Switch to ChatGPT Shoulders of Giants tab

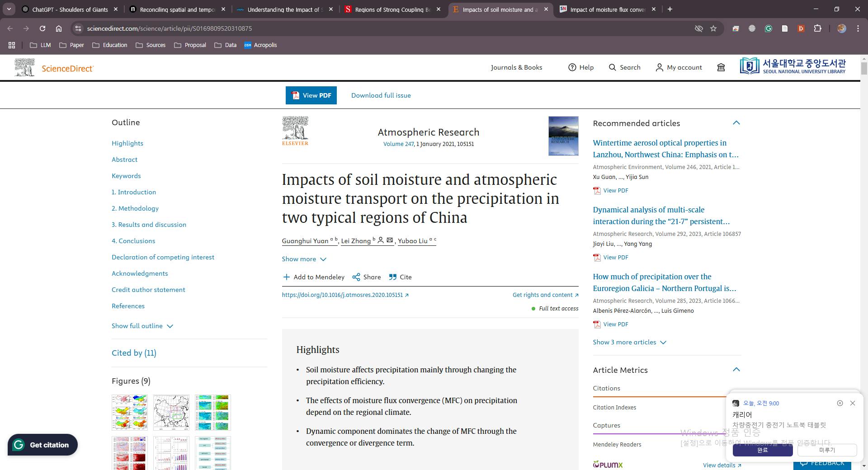[x=70, y=9]
